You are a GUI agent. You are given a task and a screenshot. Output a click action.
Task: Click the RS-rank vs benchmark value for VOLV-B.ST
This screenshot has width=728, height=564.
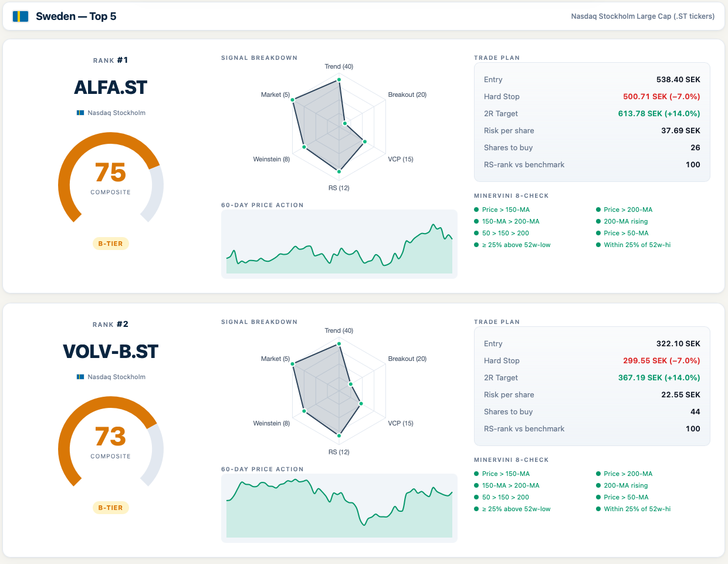[x=694, y=428]
